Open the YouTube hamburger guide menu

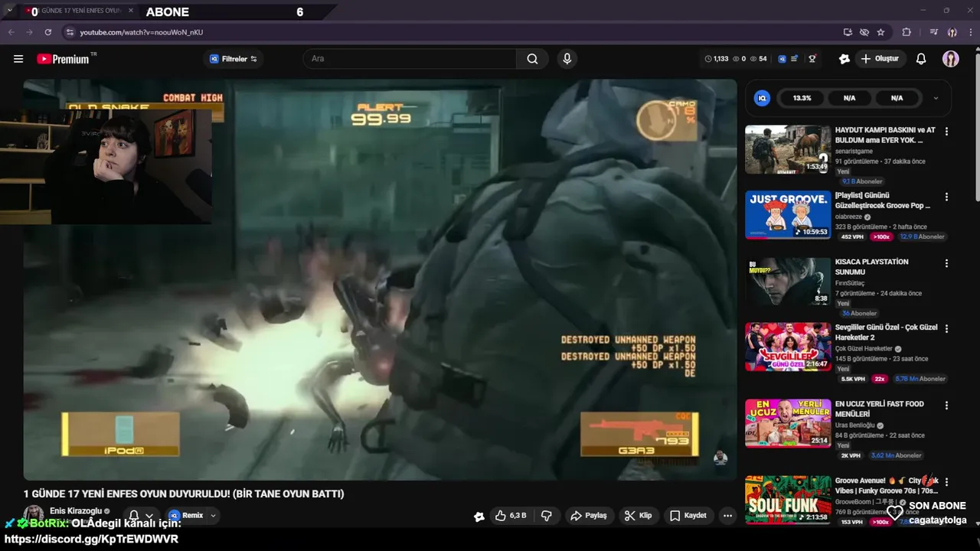coord(18,59)
